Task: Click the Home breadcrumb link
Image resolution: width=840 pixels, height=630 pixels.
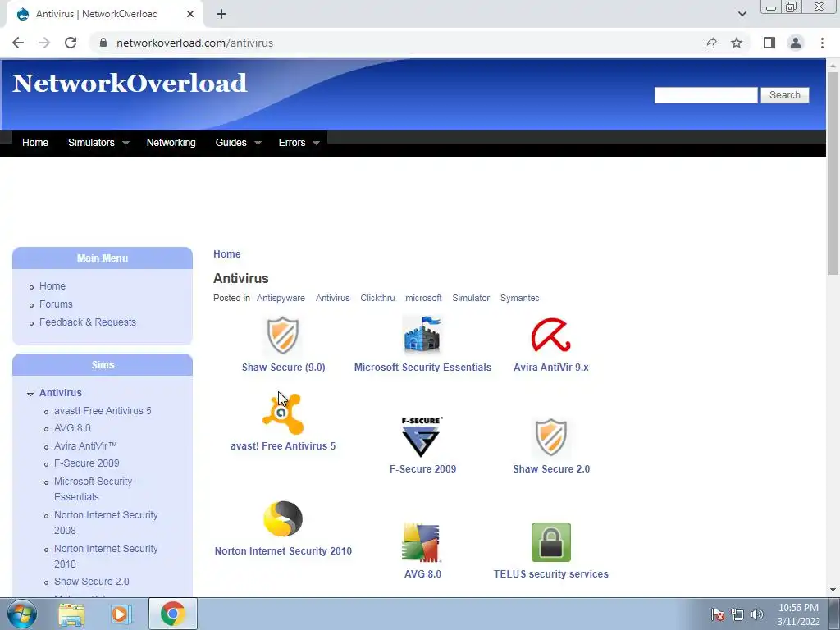Action: point(226,254)
